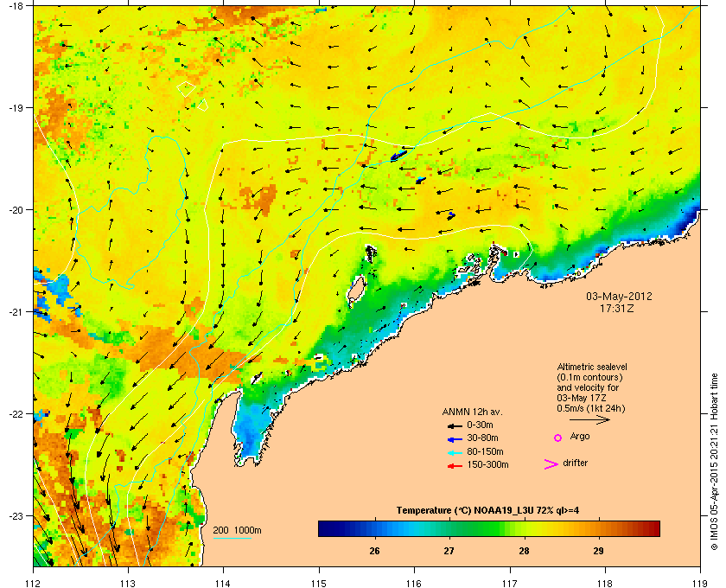This screenshot has height=588, width=726.
Task: Click the IMOS copyright timestamp text
Action: (x=714, y=463)
